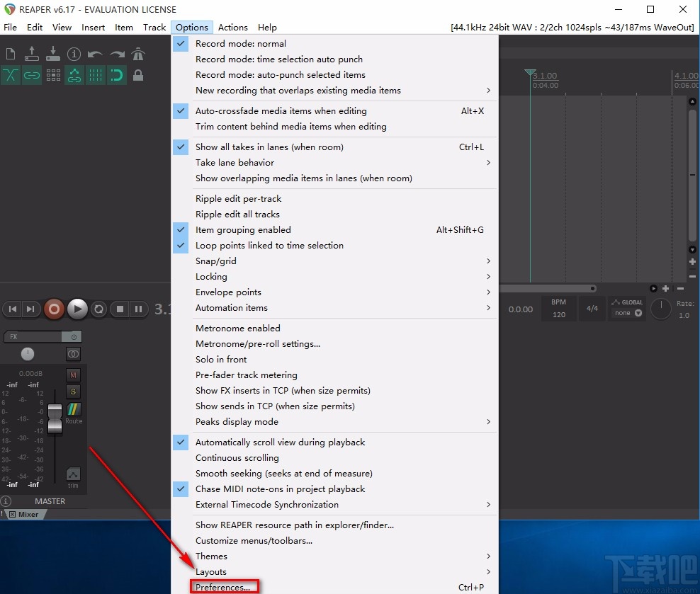
Task: Click the red Record button
Action: pos(54,309)
